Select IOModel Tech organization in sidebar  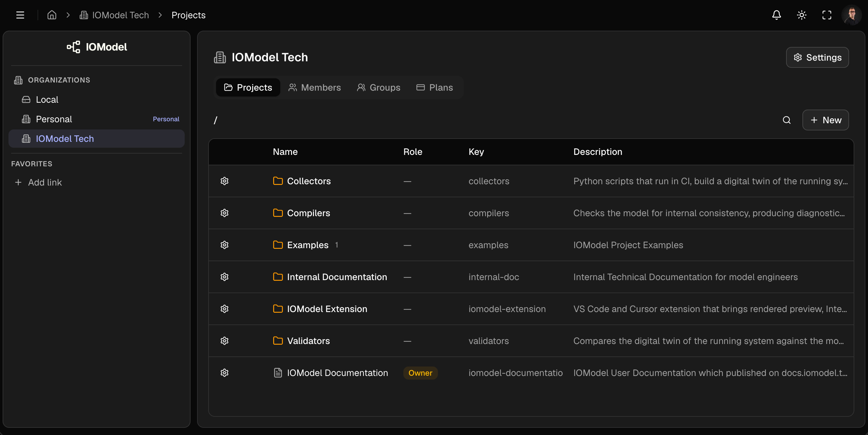coord(96,139)
